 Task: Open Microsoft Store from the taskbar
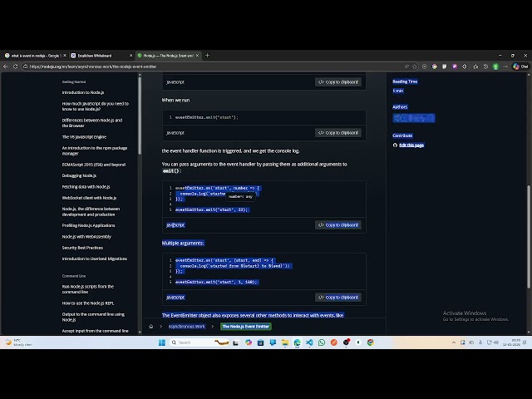[260, 342]
